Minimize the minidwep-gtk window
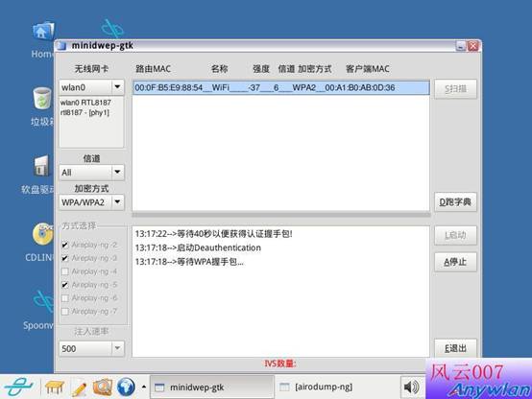 (461, 46)
